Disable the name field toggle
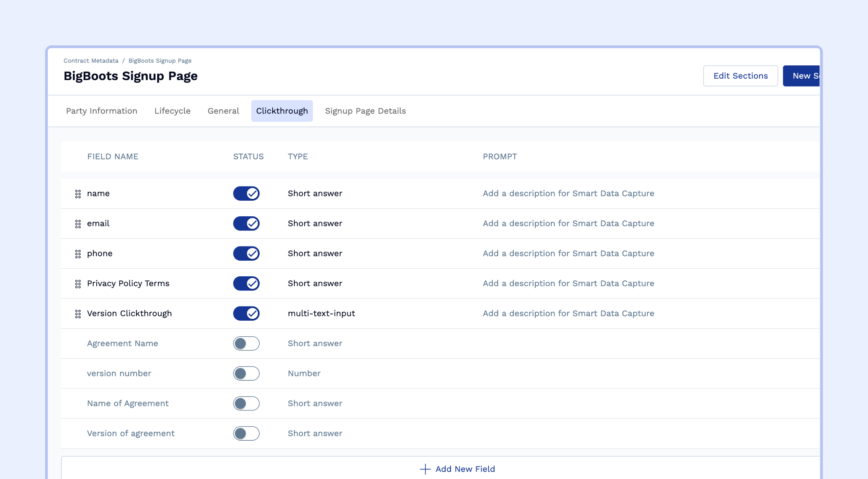868x479 pixels. tap(246, 194)
